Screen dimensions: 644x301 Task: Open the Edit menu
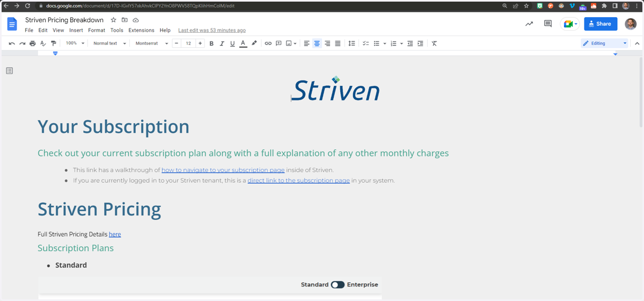click(43, 31)
